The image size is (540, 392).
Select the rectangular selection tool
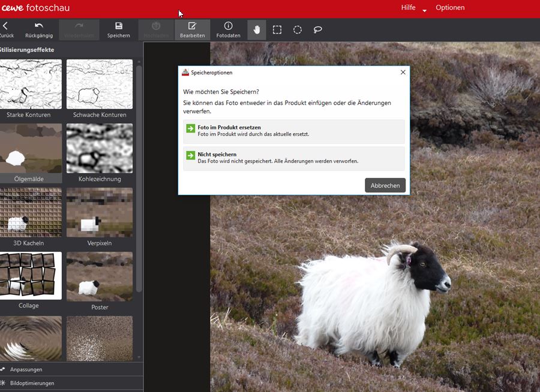277,30
